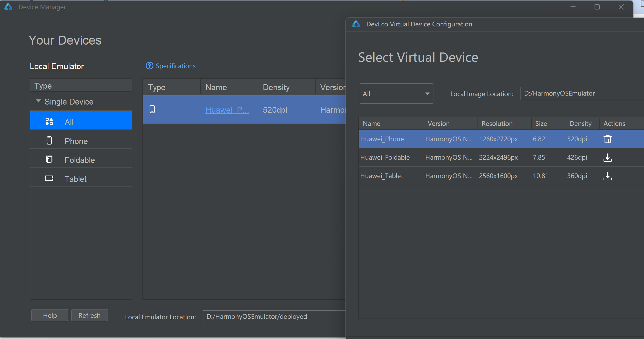The image size is (644, 339).
Task: Click the 360dpi density cell
Action: tap(577, 176)
